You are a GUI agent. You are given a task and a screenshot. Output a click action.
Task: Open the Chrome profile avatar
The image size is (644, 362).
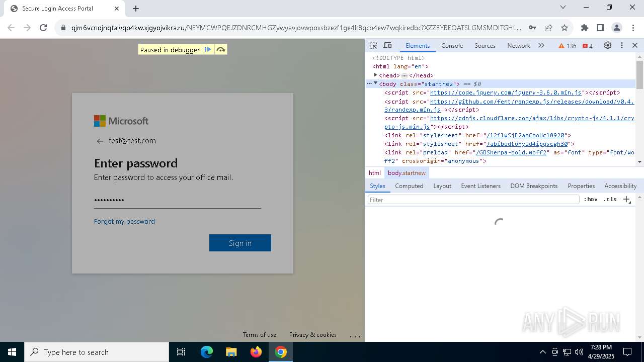coord(617,28)
